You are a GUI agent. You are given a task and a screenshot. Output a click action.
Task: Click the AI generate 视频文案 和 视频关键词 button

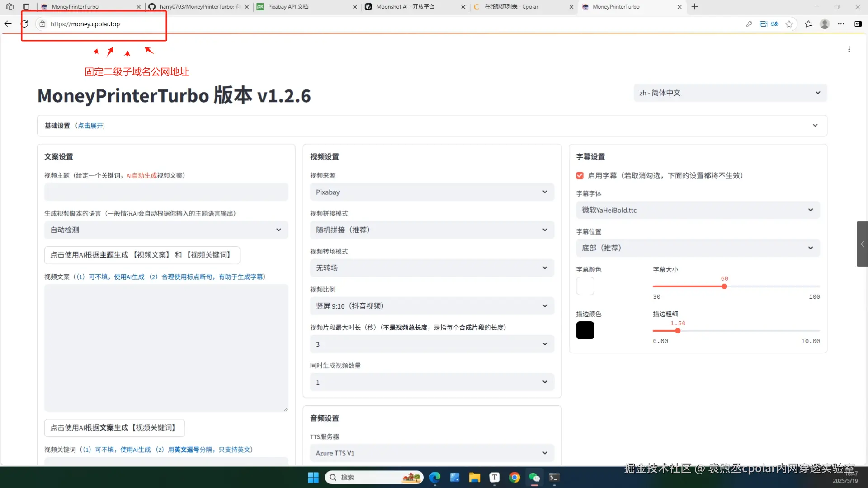tap(142, 255)
